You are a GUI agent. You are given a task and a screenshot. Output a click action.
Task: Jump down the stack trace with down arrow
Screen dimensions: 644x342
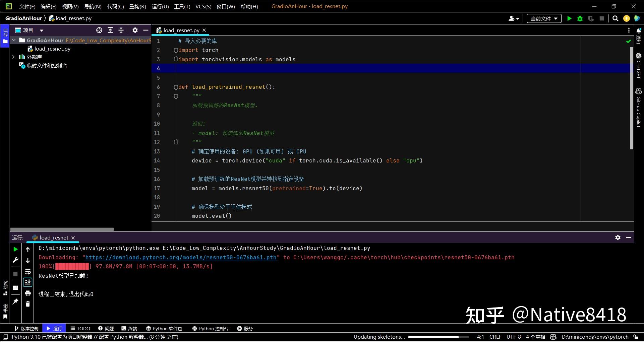tap(28, 260)
